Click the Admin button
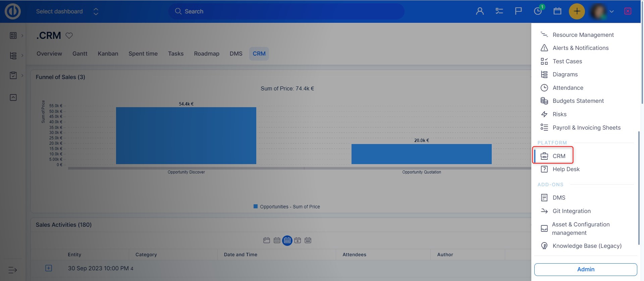 click(x=585, y=269)
